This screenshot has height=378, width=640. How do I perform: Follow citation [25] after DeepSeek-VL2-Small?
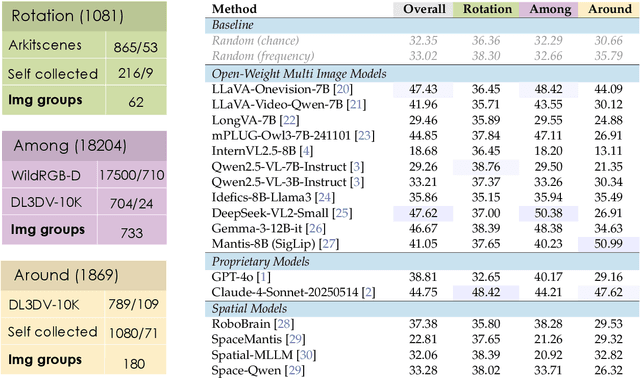[x=342, y=213]
